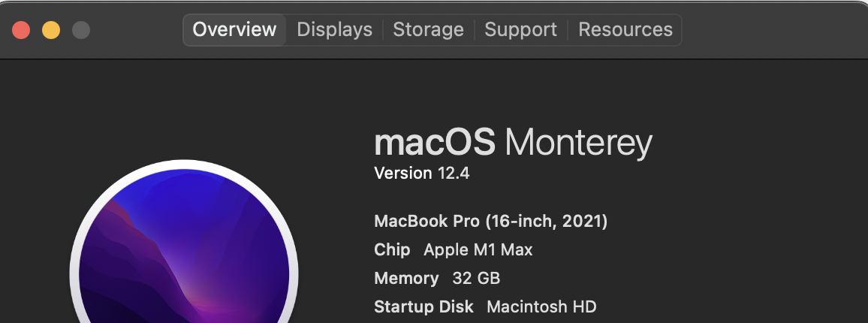Open the Displays tab

334,30
